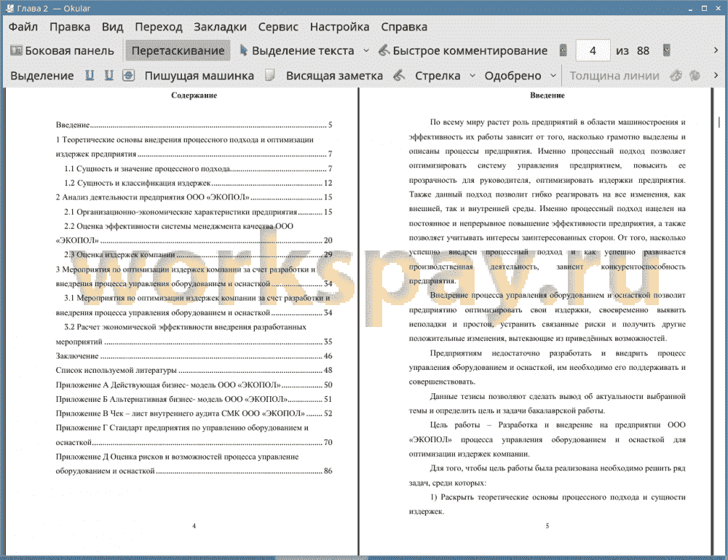Open dropdown arrow next to Выделение текста
The width and height of the screenshot is (728, 560).
[x=366, y=51]
